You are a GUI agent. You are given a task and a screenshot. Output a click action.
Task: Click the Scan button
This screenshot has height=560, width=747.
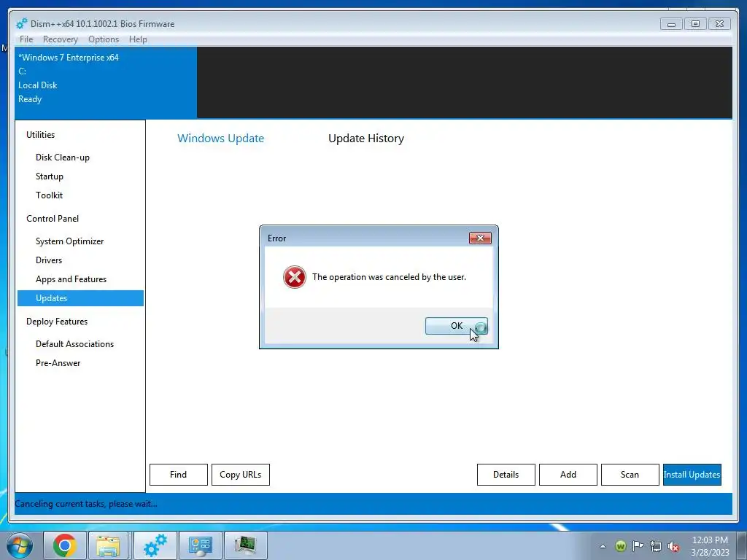(630, 475)
